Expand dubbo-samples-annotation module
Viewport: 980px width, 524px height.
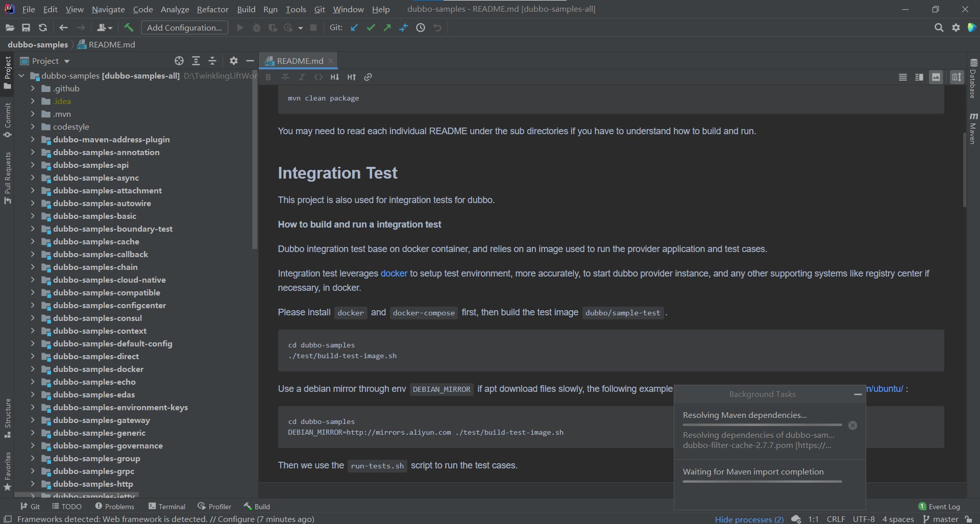point(33,152)
